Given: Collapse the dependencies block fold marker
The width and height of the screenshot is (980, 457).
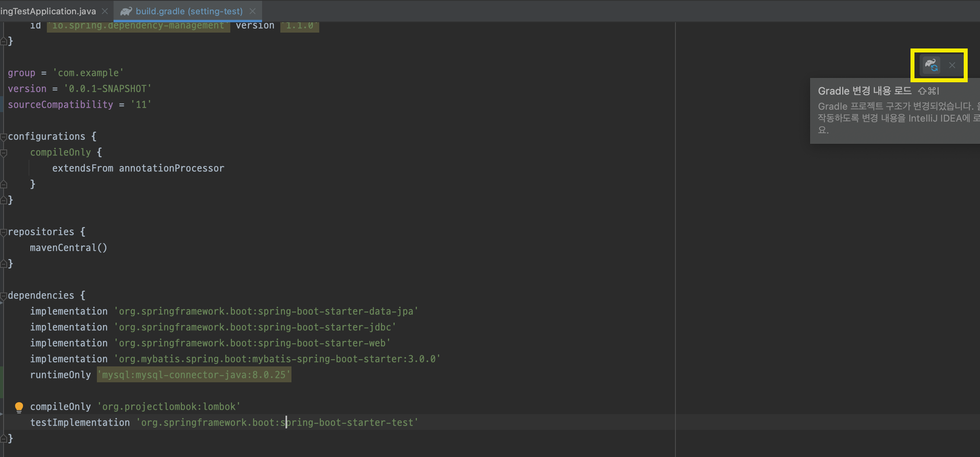Looking at the screenshot, I should tap(4, 296).
